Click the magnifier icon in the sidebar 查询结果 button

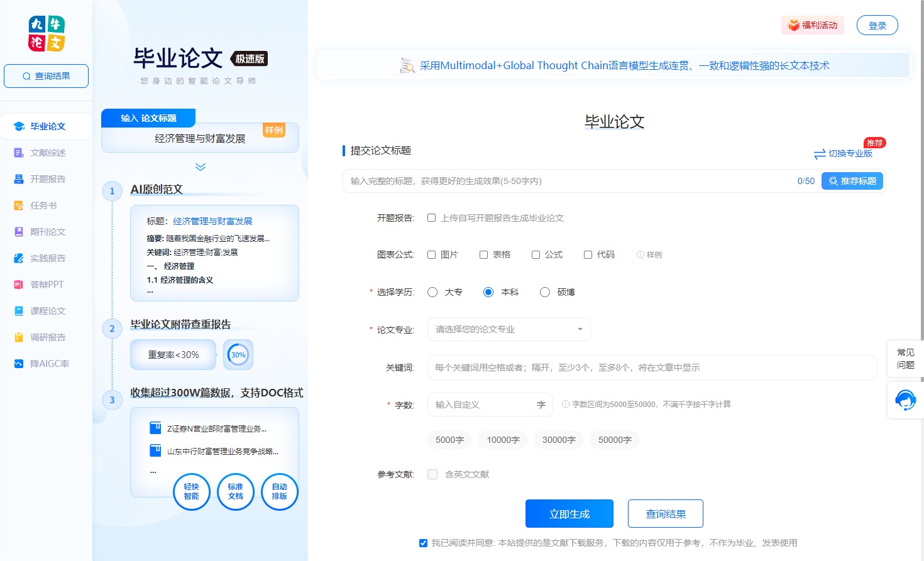pyautogui.click(x=26, y=76)
